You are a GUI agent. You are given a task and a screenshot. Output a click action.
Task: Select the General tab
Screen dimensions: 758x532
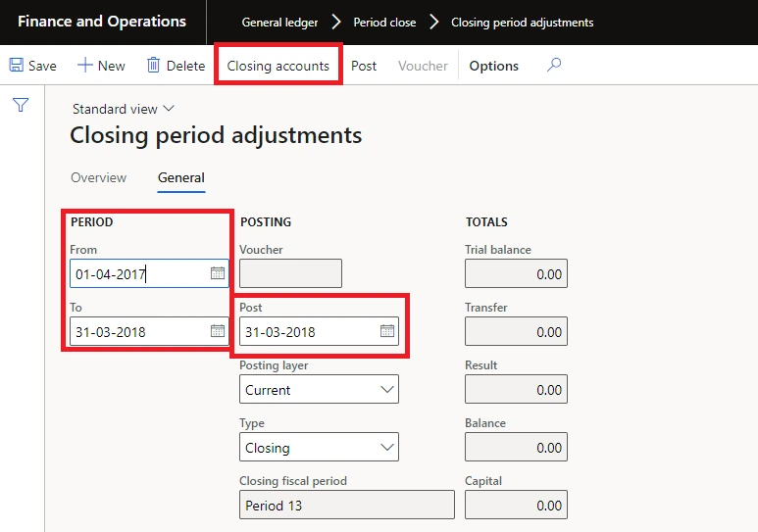pyautogui.click(x=181, y=177)
